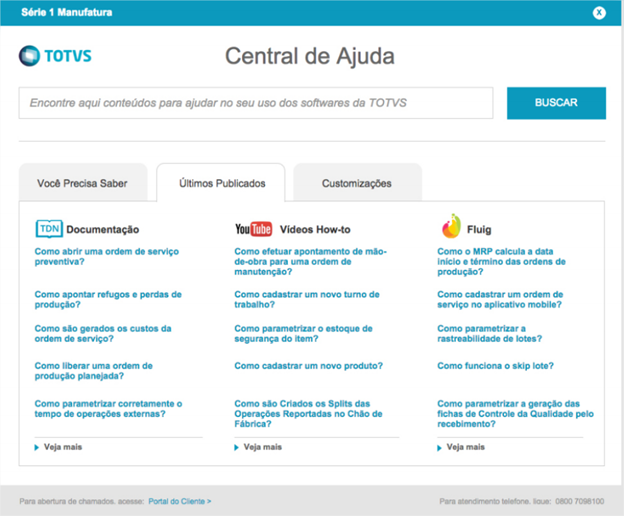The width and height of the screenshot is (624, 516).
Task: Select the Últimos Publicados tab
Action: (x=221, y=183)
